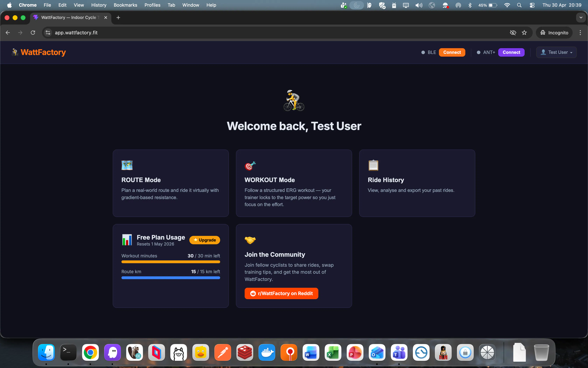Open the Window menu
Viewport: 588px width, 368px height.
click(191, 5)
